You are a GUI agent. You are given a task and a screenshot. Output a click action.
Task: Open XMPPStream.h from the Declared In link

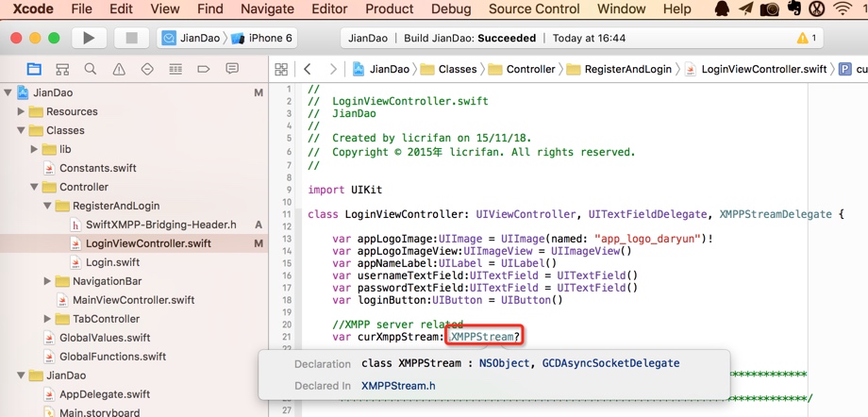click(x=398, y=386)
